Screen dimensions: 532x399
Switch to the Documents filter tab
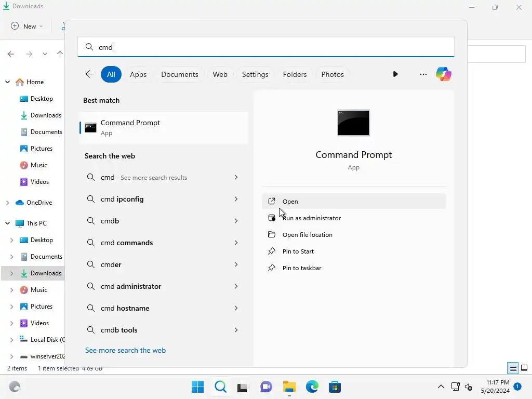(x=179, y=74)
